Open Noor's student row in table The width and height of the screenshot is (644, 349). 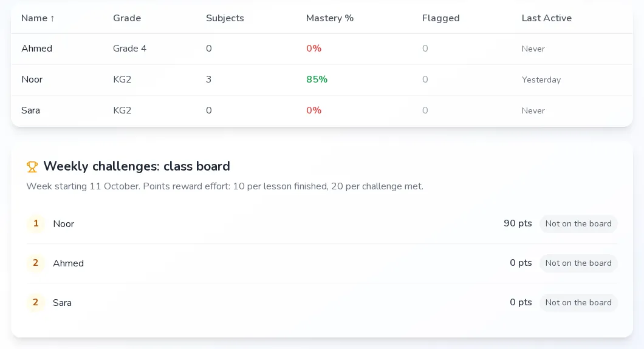coord(322,80)
